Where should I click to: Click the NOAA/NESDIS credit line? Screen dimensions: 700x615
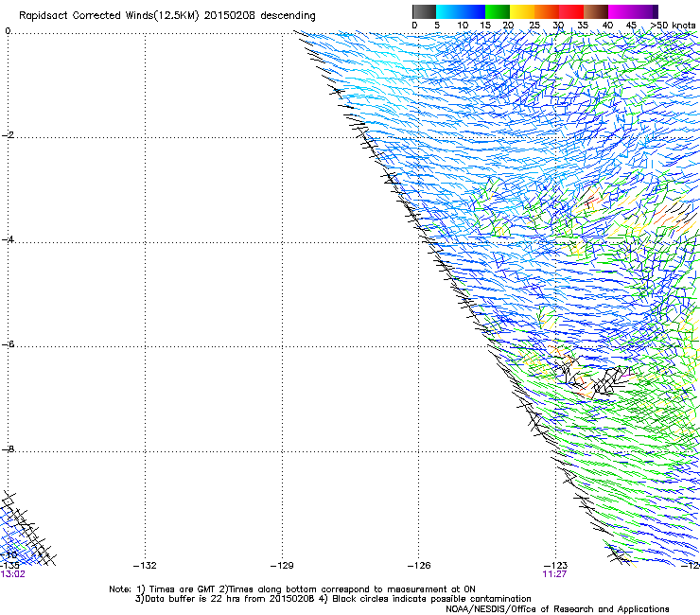click(557, 609)
